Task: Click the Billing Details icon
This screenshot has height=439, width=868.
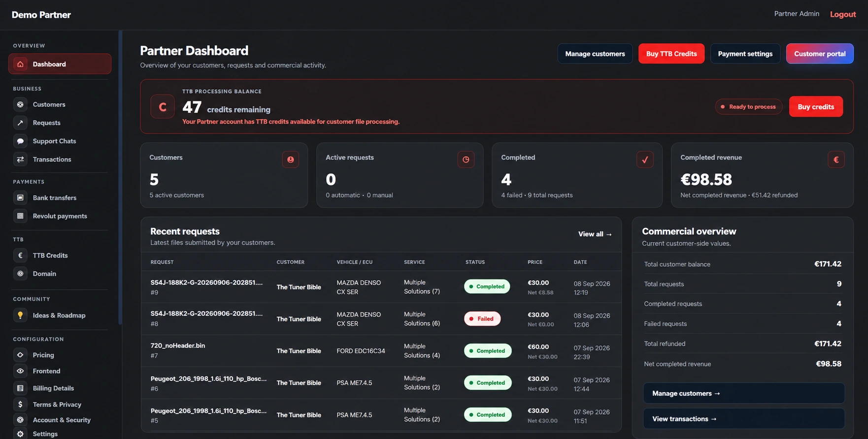Action: click(20, 388)
